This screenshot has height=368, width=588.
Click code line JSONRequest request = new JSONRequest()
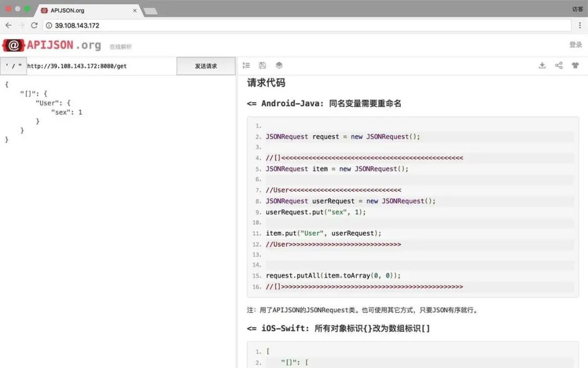click(x=343, y=137)
